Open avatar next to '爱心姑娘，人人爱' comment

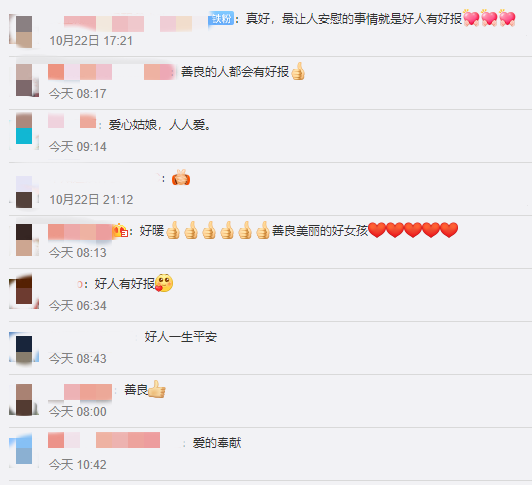pos(24,128)
